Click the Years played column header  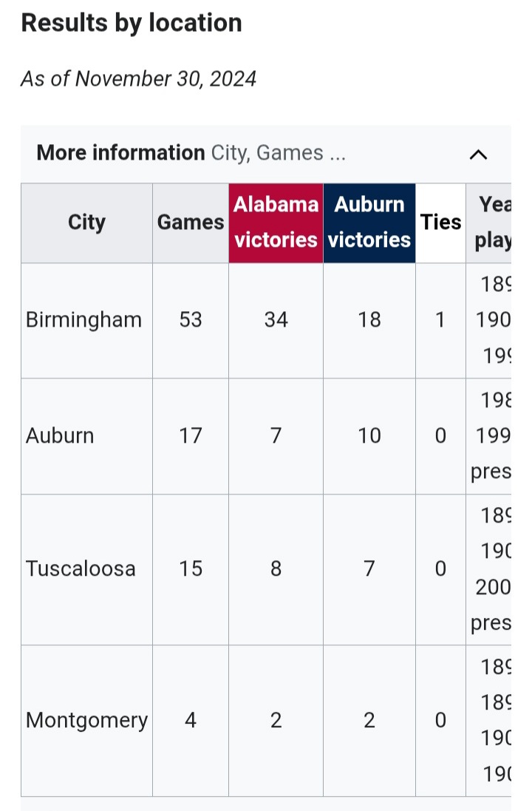coord(488,223)
